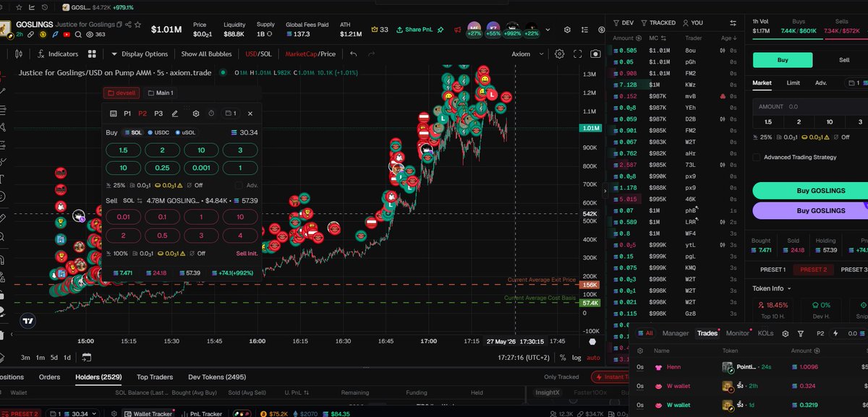Enable Advanced Trading Strategy checkbox
This screenshot has height=417, width=868.
(x=757, y=157)
